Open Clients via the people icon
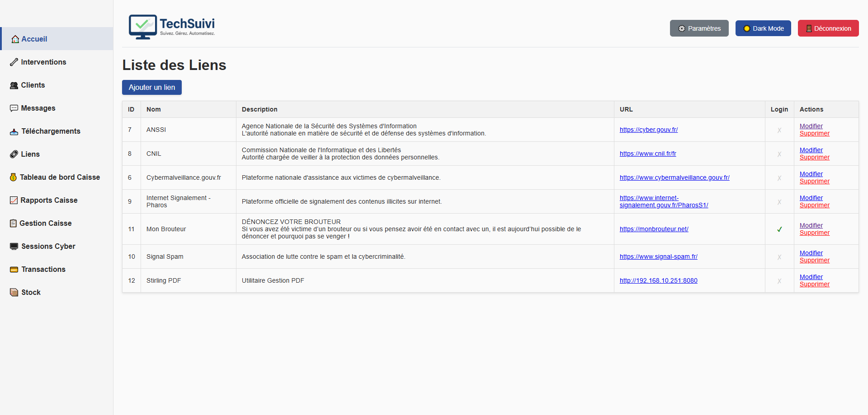The height and width of the screenshot is (415, 868). tap(14, 85)
